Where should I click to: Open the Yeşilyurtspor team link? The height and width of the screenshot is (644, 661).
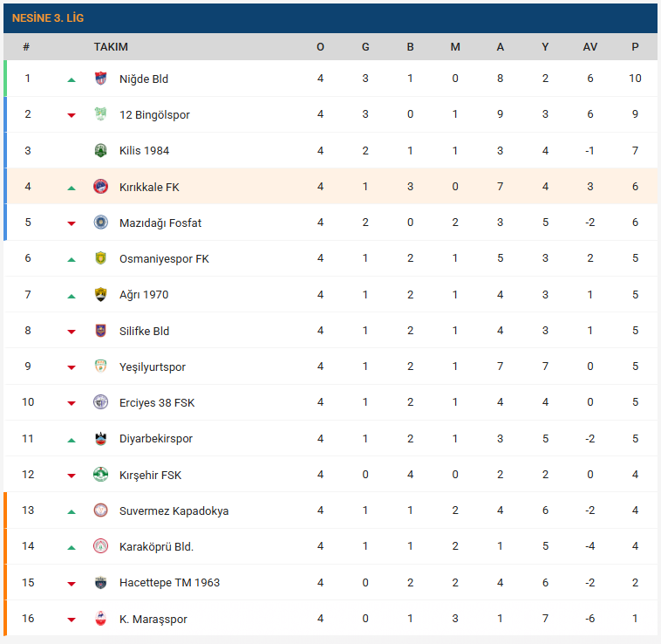coord(153,367)
